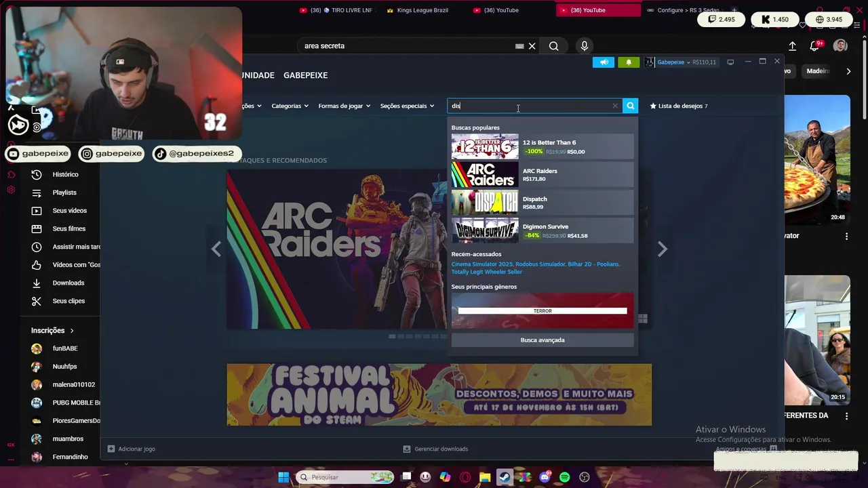
Task: Open Totally Legit Wheeler Seller link
Action: (487, 272)
